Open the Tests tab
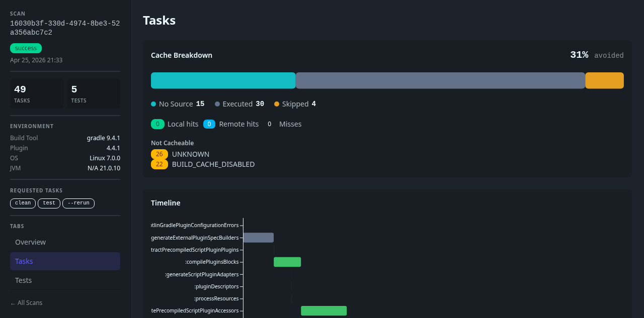Image resolution: width=644 pixels, height=318 pixels. click(x=23, y=280)
